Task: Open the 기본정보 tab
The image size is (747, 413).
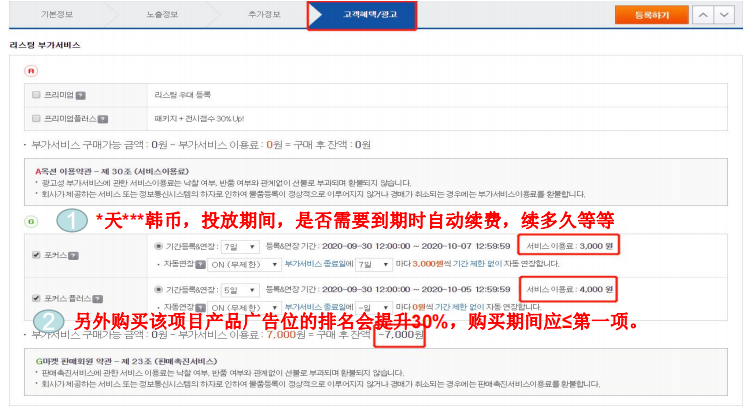Action: (57, 14)
